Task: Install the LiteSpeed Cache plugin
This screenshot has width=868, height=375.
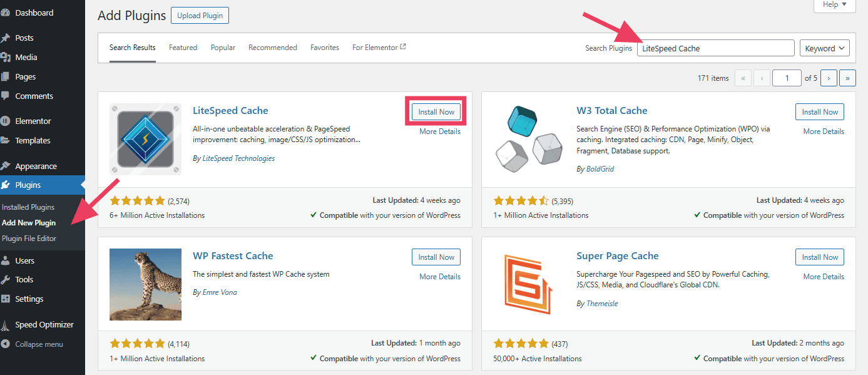Action: click(436, 111)
